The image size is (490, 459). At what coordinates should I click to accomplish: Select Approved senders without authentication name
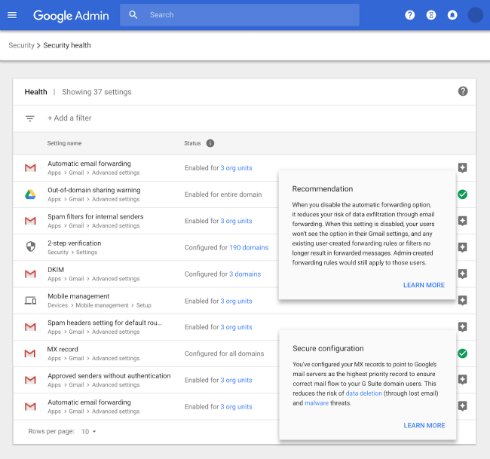(109, 376)
